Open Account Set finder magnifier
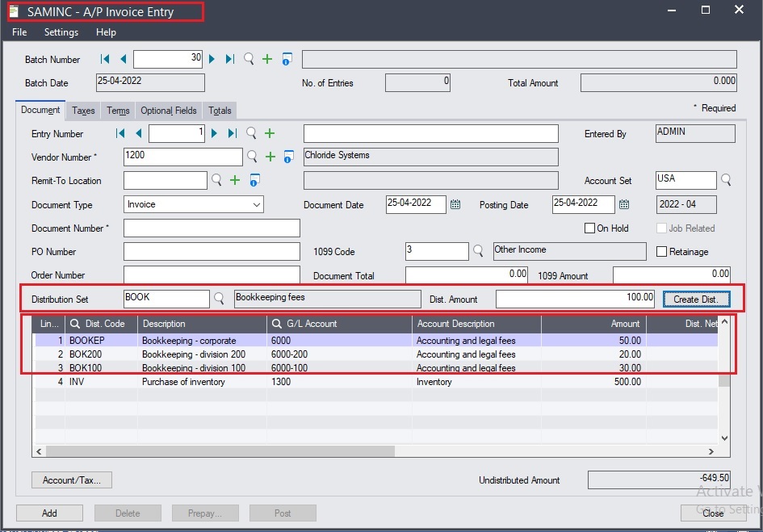 point(726,179)
